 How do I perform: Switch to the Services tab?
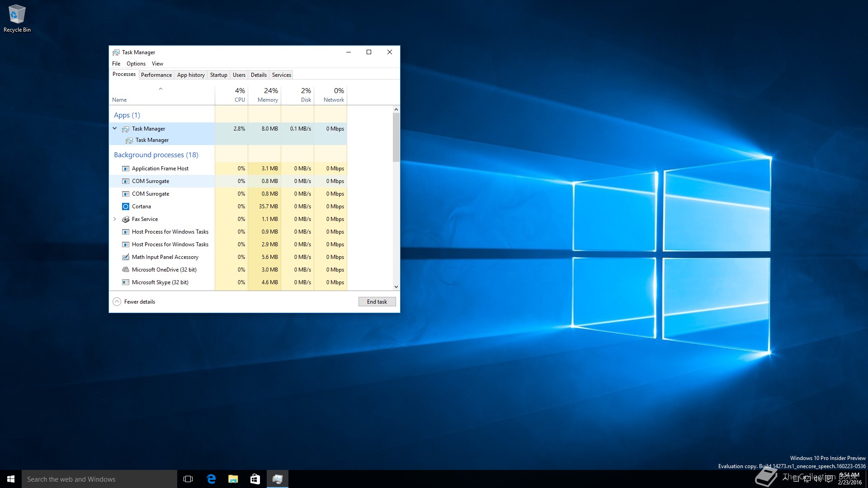coord(282,75)
